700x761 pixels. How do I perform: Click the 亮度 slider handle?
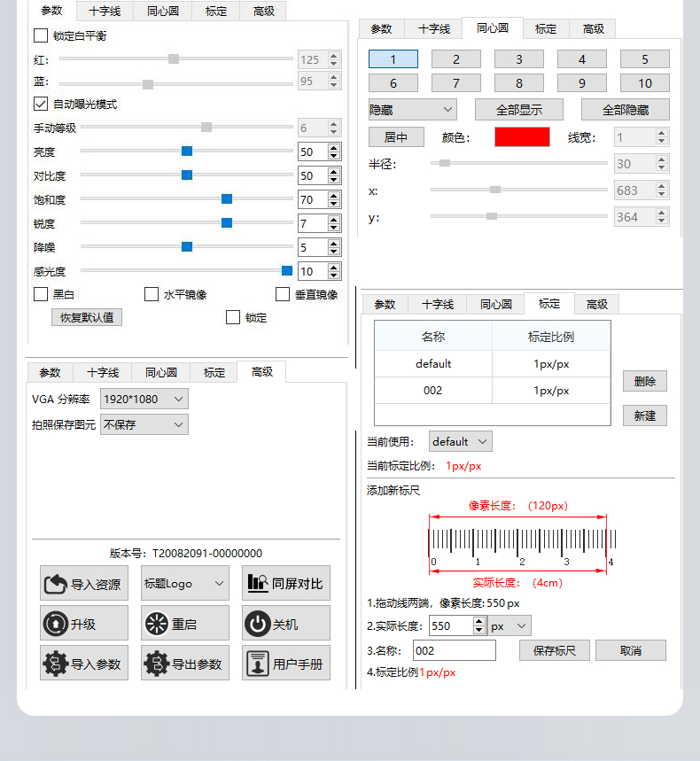tap(187, 151)
